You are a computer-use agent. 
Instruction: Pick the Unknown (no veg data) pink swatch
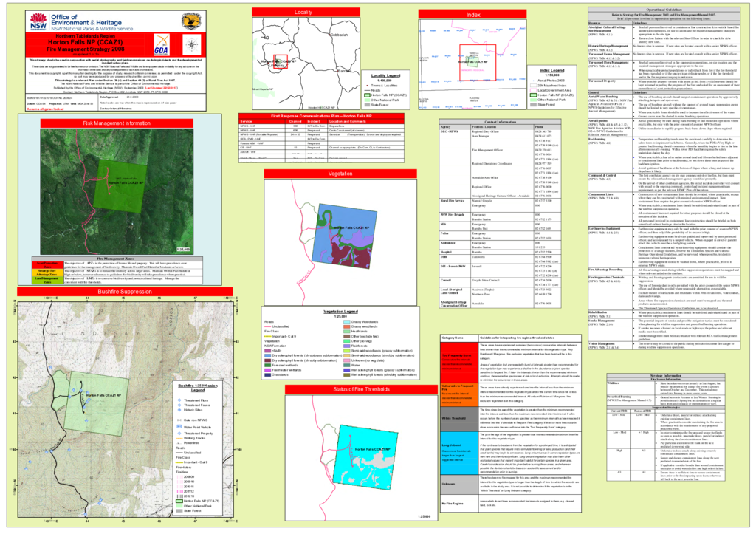coord(347,360)
